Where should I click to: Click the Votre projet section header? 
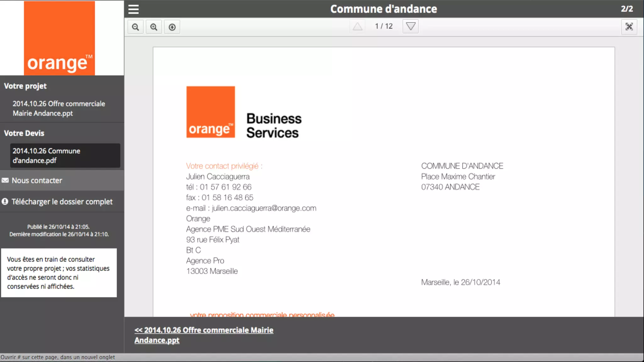tap(25, 86)
